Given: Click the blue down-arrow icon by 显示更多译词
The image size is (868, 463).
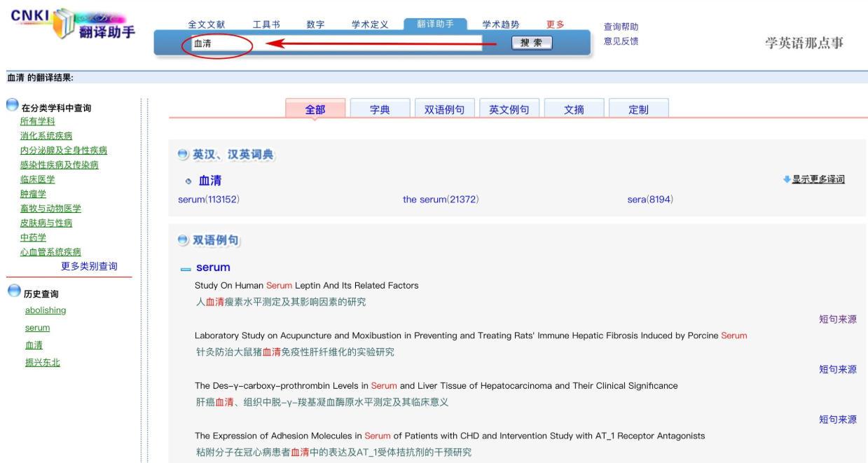Looking at the screenshot, I should [x=787, y=179].
